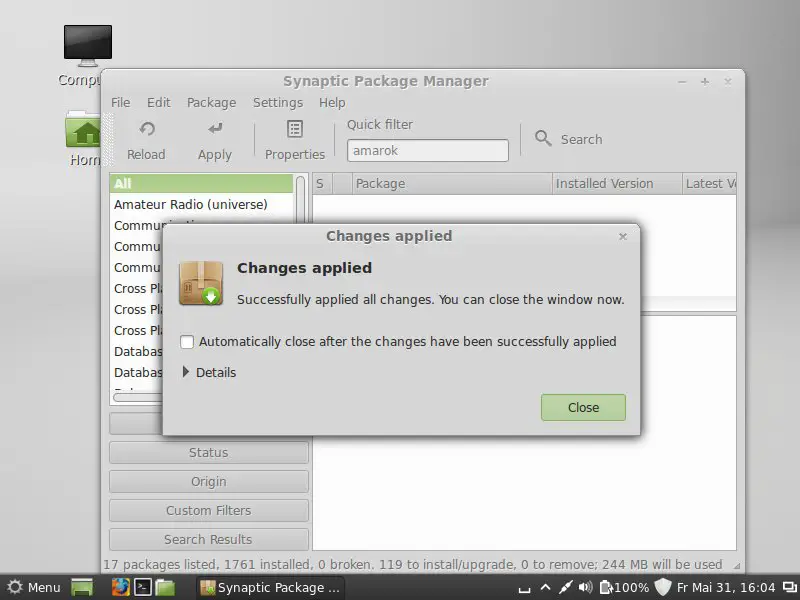Enable automatically close after changes applied
Viewport: 800px width, 600px height.
[x=187, y=342]
